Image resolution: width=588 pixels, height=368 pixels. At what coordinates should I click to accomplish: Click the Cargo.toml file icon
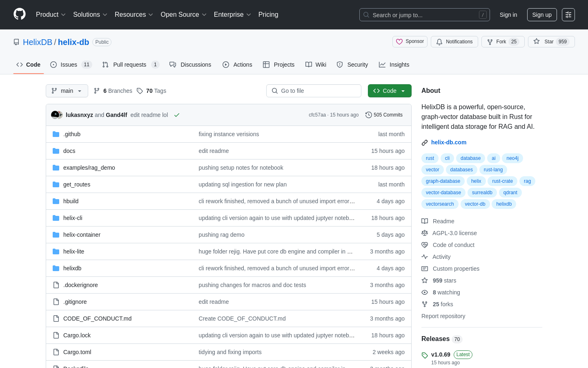tap(56, 352)
